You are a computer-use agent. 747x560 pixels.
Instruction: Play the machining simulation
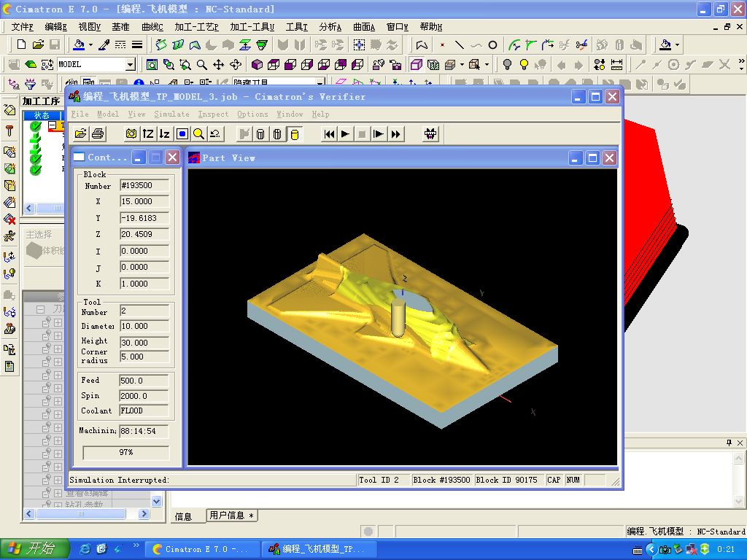345,134
